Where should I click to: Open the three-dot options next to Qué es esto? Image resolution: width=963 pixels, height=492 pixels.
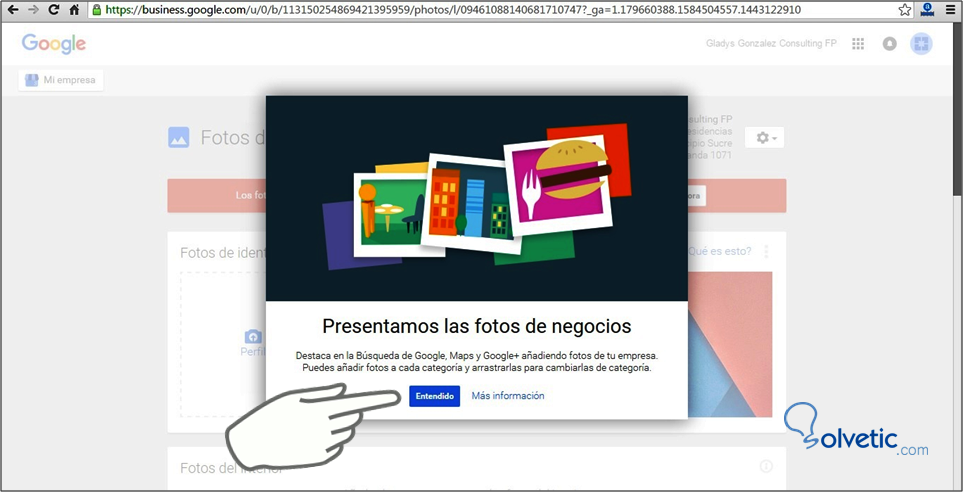[766, 251]
